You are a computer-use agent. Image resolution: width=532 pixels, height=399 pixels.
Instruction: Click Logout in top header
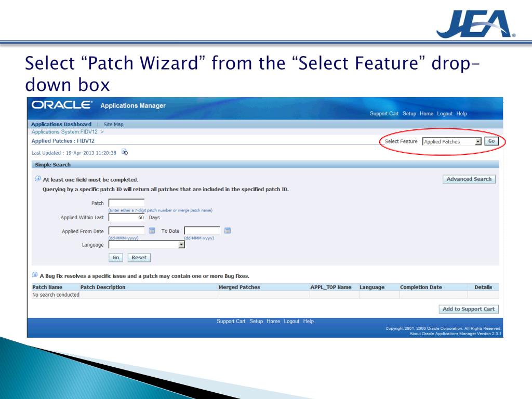[445, 114]
